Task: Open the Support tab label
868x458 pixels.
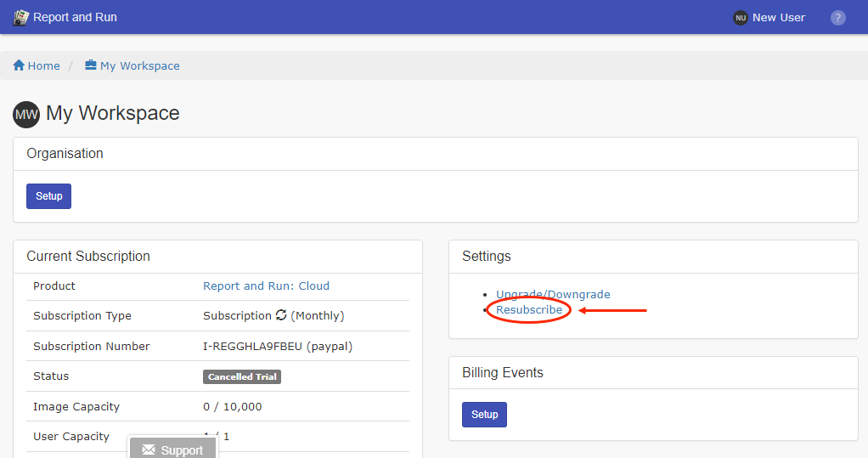Action: (x=182, y=450)
